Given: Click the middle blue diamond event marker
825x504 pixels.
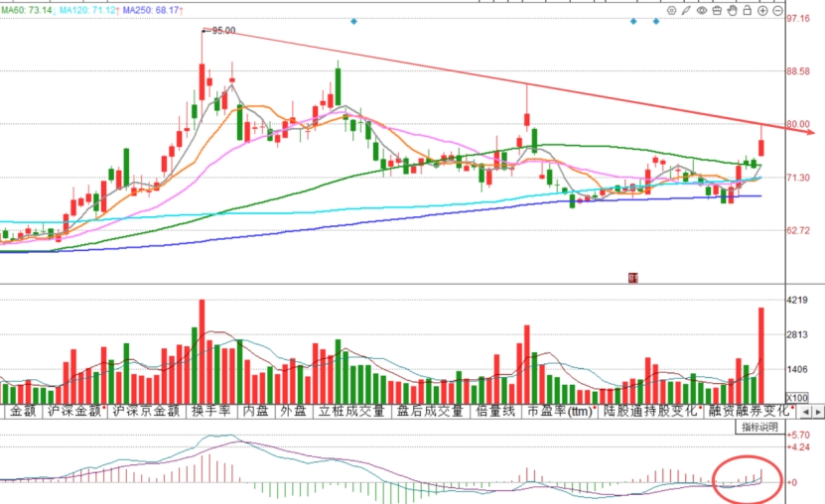Looking at the screenshot, I should tap(633, 22).
